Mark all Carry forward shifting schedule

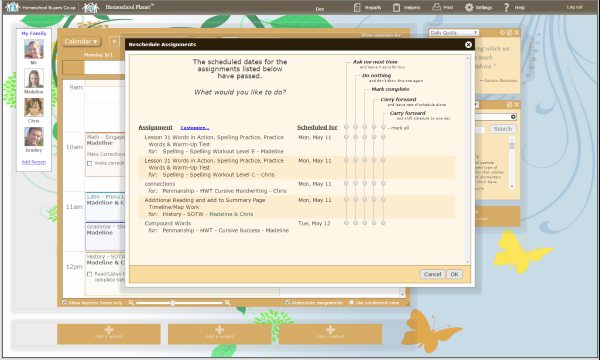pyautogui.click(x=383, y=127)
